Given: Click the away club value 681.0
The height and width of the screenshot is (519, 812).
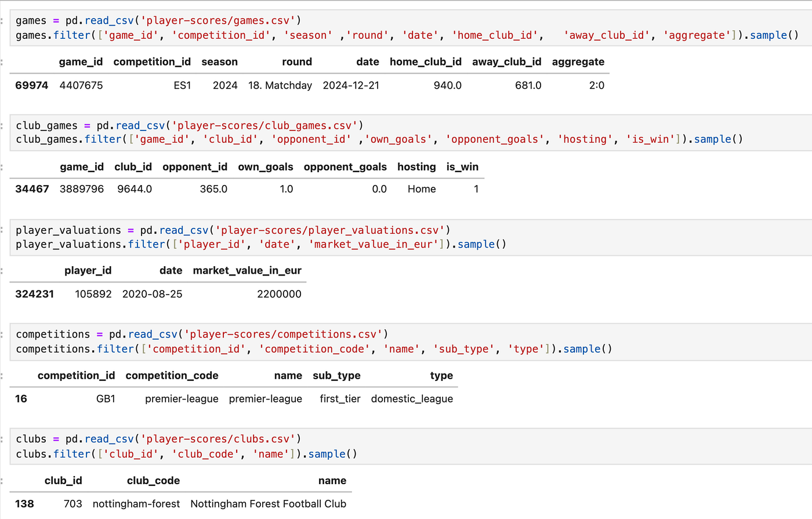Looking at the screenshot, I should pyautogui.click(x=528, y=85).
